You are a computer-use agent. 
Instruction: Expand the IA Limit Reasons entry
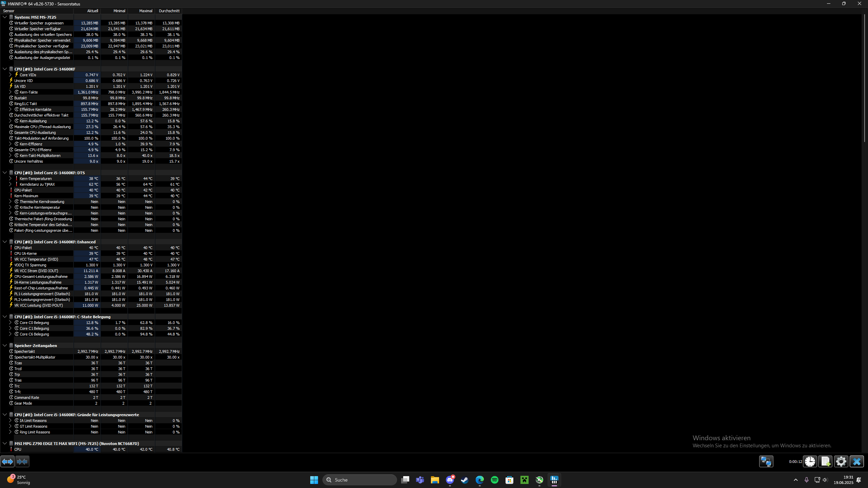[10, 421]
